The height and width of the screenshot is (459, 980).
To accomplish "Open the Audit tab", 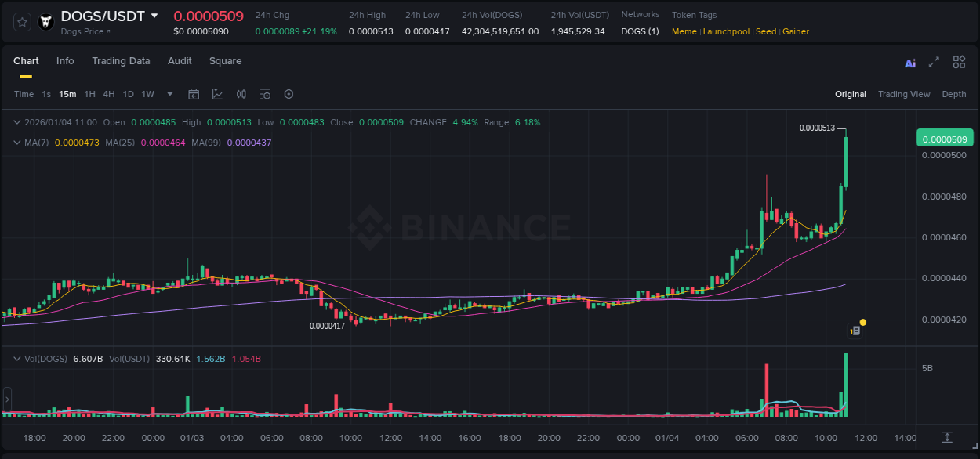I will tap(180, 61).
